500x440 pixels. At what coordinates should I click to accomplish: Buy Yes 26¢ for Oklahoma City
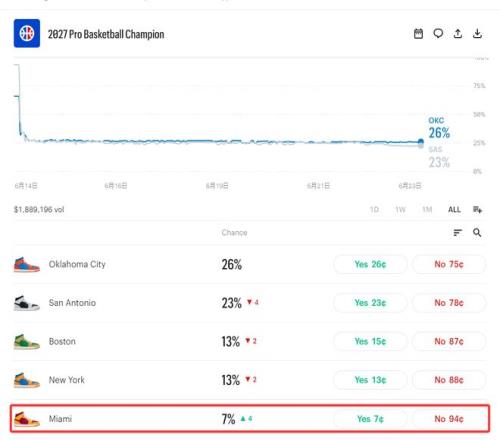[x=370, y=264]
